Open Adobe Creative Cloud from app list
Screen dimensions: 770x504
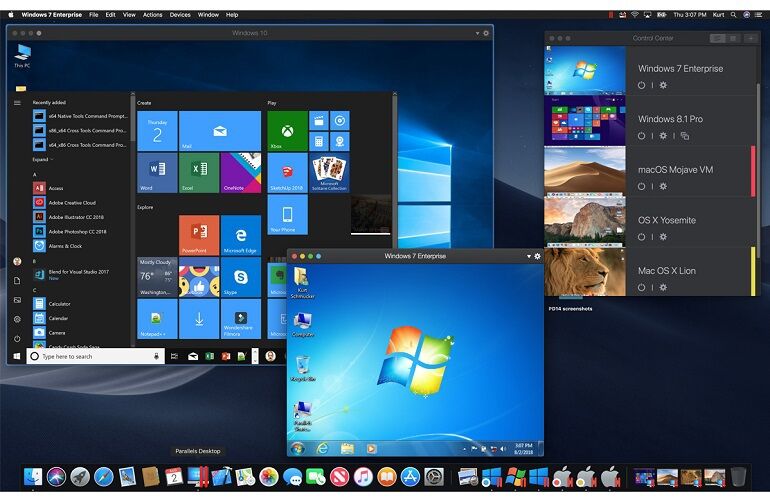click(65, 202)
